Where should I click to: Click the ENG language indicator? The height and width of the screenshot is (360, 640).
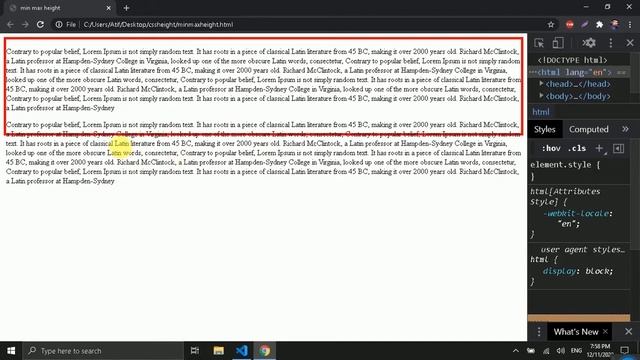coord(576,351)
